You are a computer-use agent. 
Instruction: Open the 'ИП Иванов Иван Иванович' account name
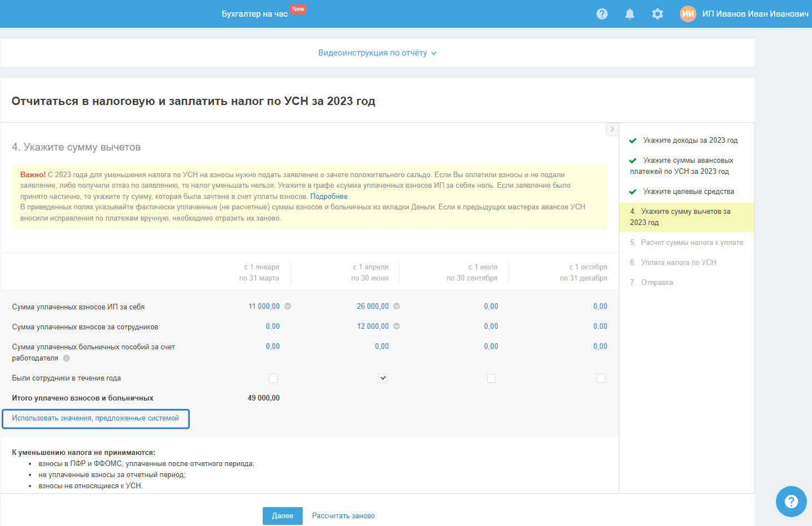click(x=755, y=14)
